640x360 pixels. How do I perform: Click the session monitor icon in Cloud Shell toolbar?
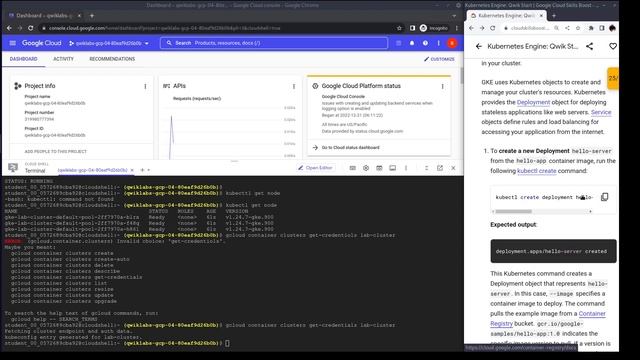(393, 168)
